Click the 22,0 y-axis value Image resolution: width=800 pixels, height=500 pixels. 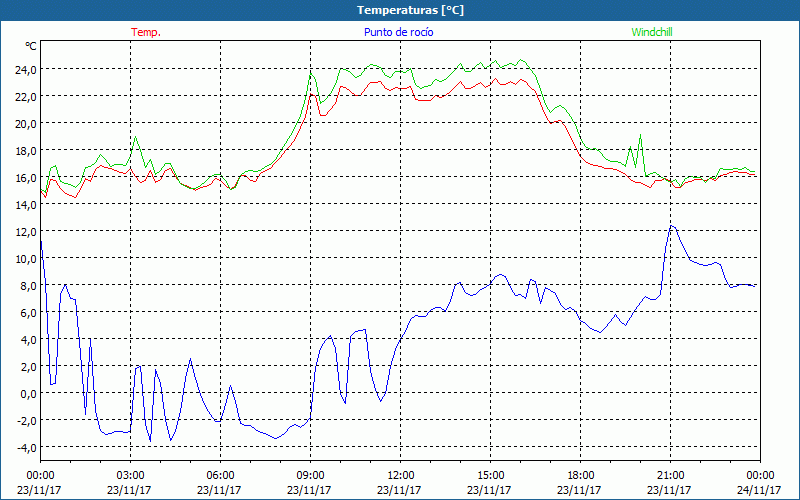click(x=26, y=97)
